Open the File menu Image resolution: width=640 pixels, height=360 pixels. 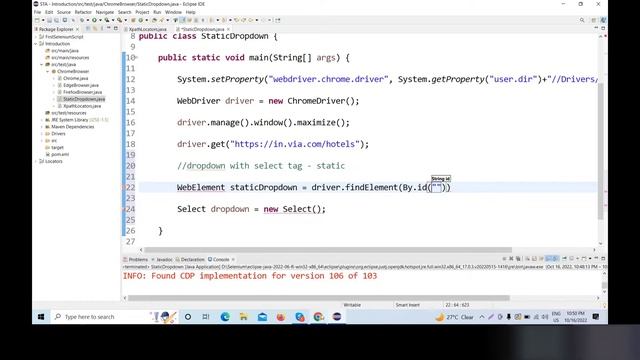tap(38, 12)
